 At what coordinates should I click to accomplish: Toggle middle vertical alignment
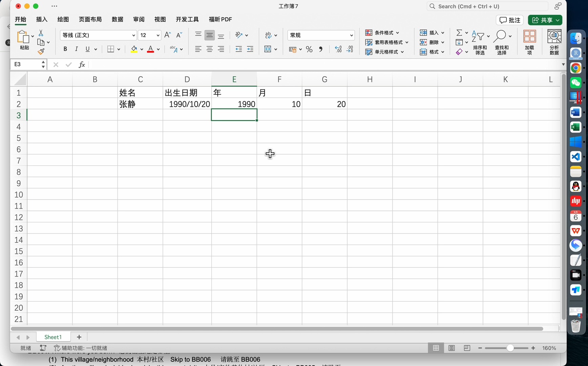(210, 35)
